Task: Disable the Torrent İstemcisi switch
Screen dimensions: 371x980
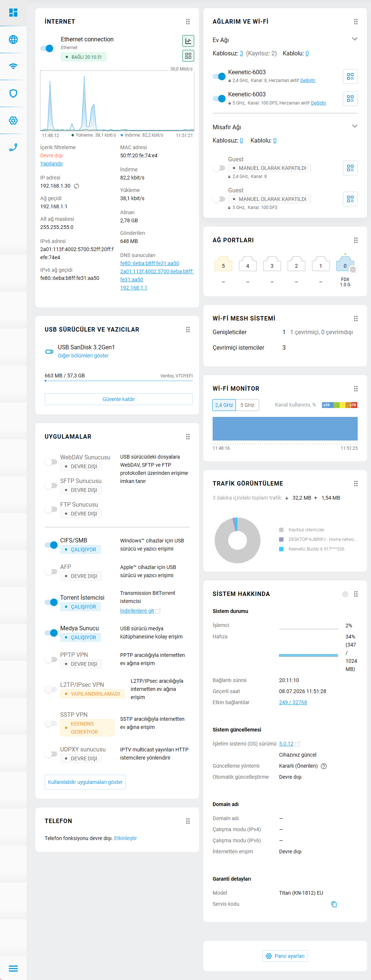Action: tap(51, 602)
